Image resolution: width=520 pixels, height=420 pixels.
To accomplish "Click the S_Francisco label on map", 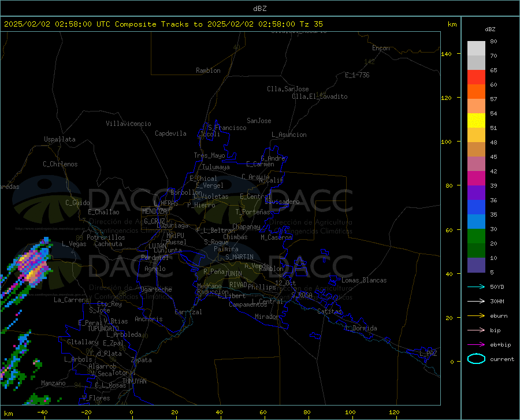I will [227, 128].
